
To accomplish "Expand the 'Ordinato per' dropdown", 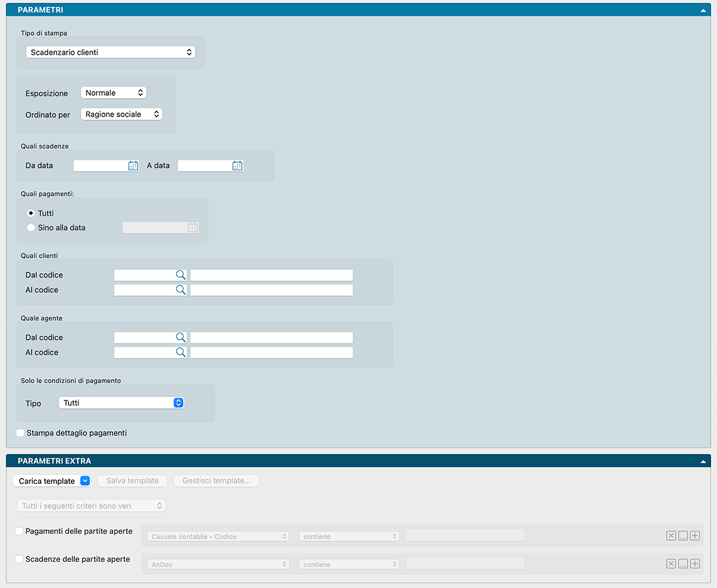I will click(x=121, y=114).
